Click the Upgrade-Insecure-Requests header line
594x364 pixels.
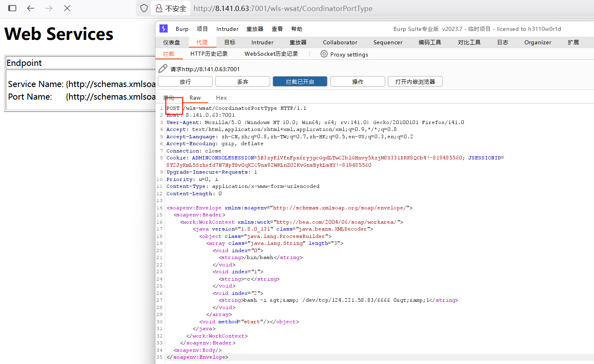[x=212, y=172]
